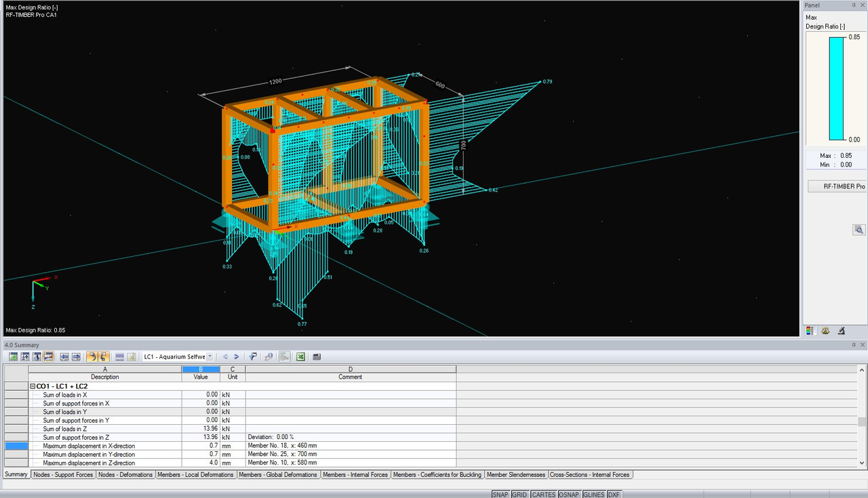Click the Excel export icon in table toolbar
Viewport: 868px width, 498px height.
pos(300,356)
